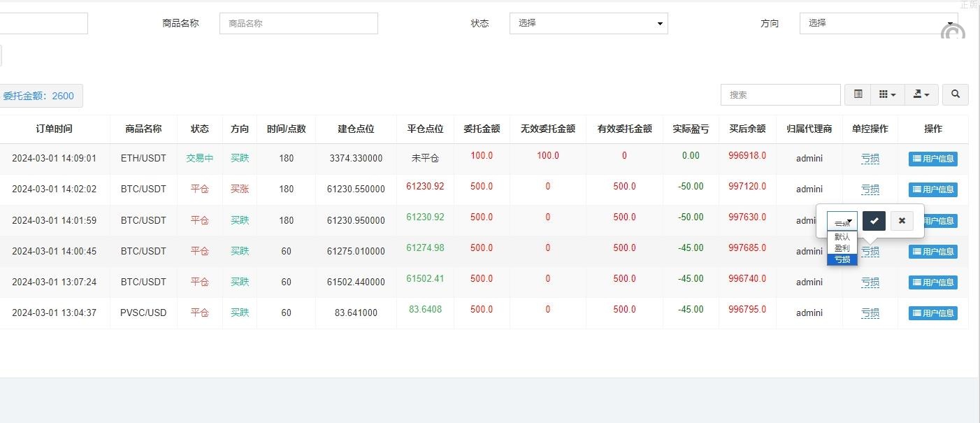Choose 盈利 in the open dropdown list
Screen dimensions: 980x423
coord(842,248)
